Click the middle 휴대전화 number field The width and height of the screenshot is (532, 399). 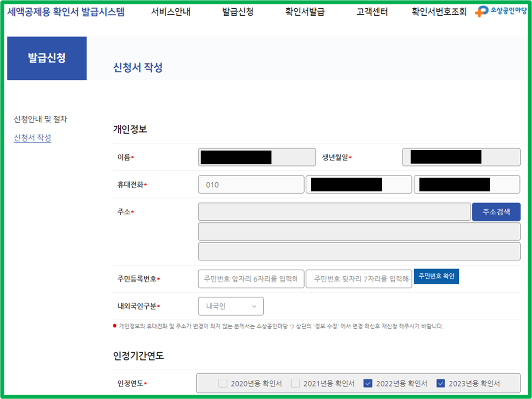click(x=359, y=184)
